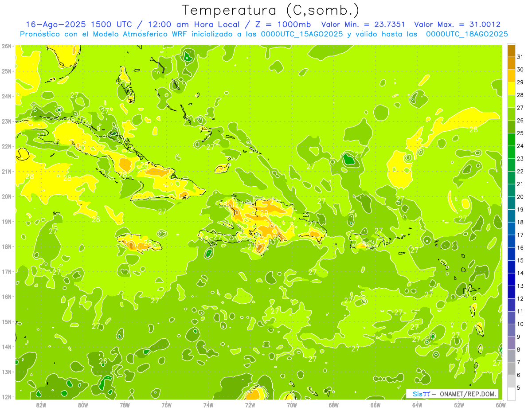Click the color bar segment between 30 and 31

pyautogui.click(x=511, y=63)
